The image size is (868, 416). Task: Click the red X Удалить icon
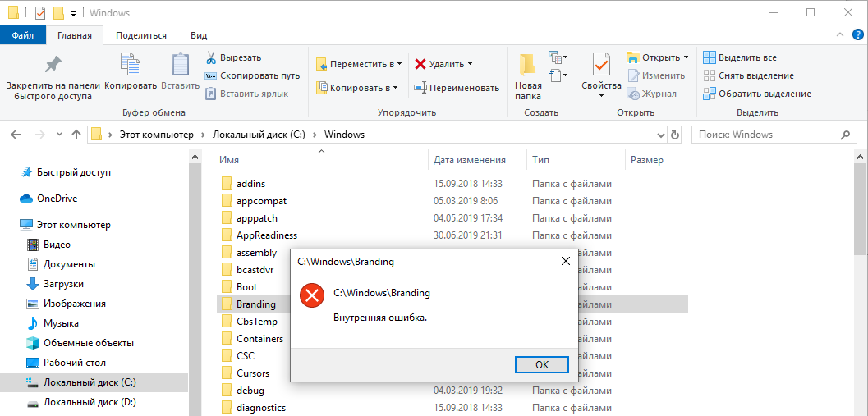coord(420,64)
